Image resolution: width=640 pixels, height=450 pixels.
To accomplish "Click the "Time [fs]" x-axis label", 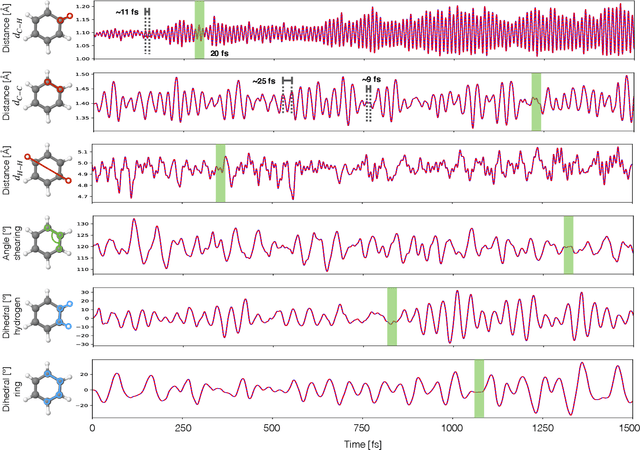I will coord(362,441).
